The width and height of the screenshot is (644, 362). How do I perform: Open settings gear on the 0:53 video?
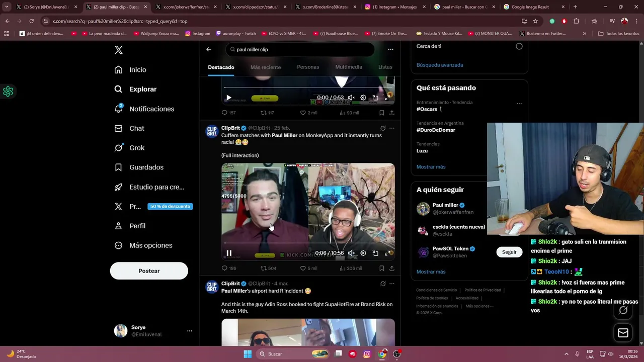point(363,98)
